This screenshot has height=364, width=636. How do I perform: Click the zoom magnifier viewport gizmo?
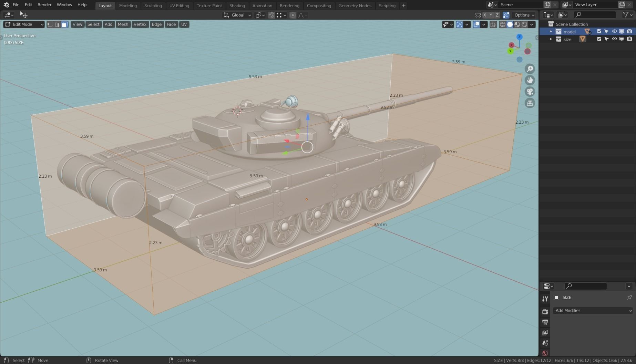click(x=530, y=69)
